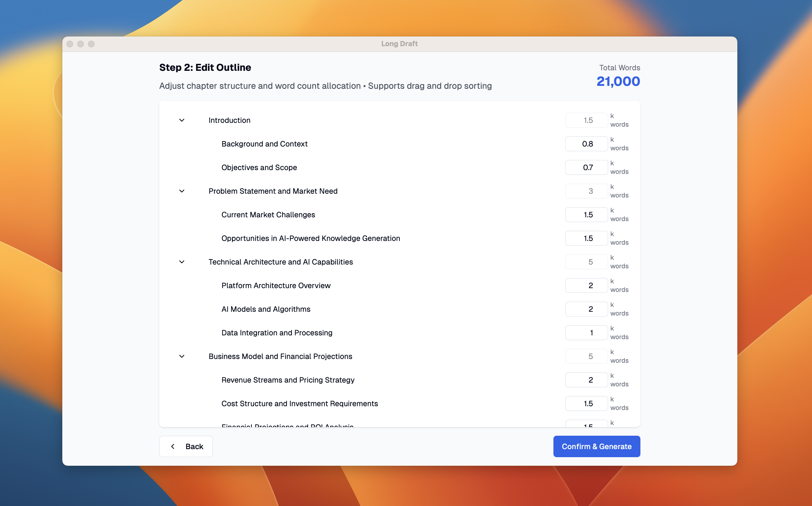
Task: Collapse the Introduction chapter section
Action: coord(182,120)
